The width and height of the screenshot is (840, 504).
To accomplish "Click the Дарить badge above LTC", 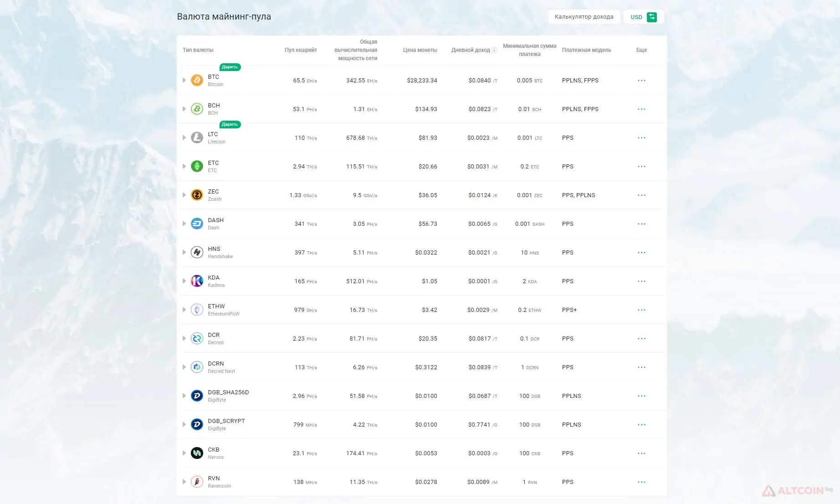I will point(230,124).
